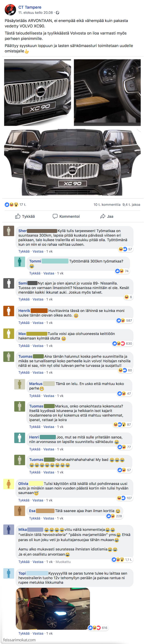Click Tykkää under Olivia's comment
Screen dimensions: 146x644
pyautogui.click(x=24, y=500)
